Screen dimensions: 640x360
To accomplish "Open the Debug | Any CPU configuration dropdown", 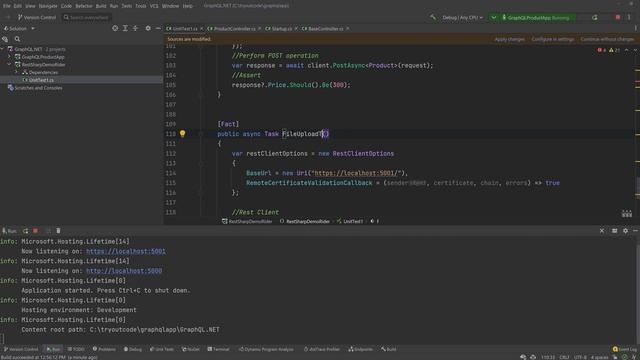I will point(462,18).
